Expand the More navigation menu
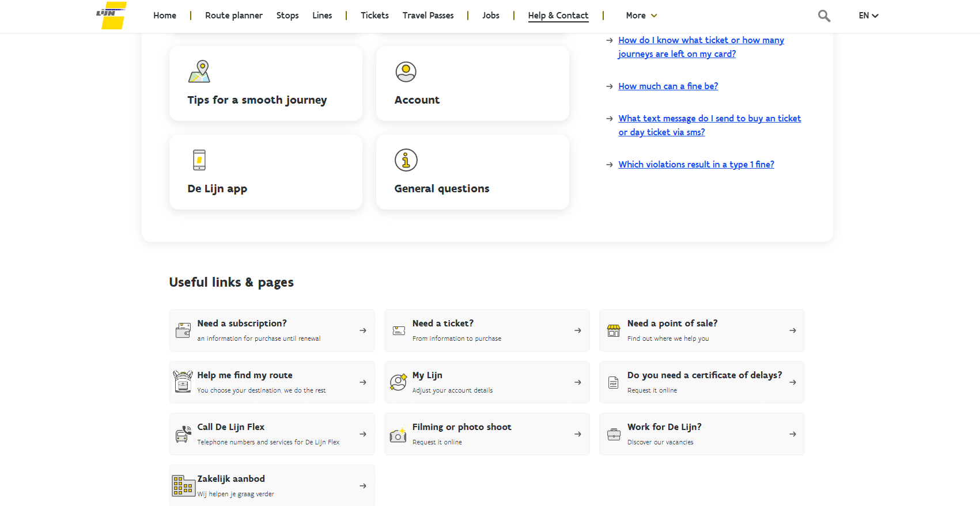Screen dimensions: 980x506 pyautogui.click(x=641, y=16)
